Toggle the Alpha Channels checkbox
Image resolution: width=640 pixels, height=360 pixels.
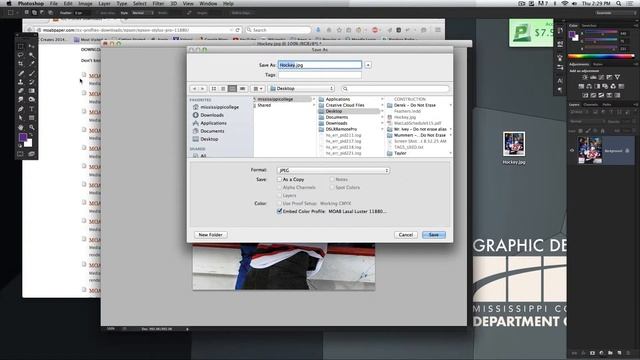click(x=280, y=187)
